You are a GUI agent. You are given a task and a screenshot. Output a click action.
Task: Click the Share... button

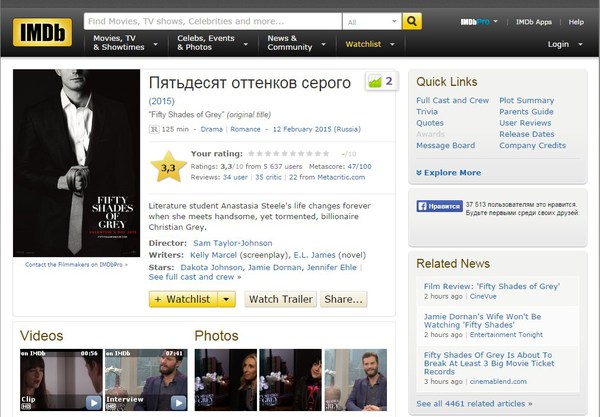[343, 299]
